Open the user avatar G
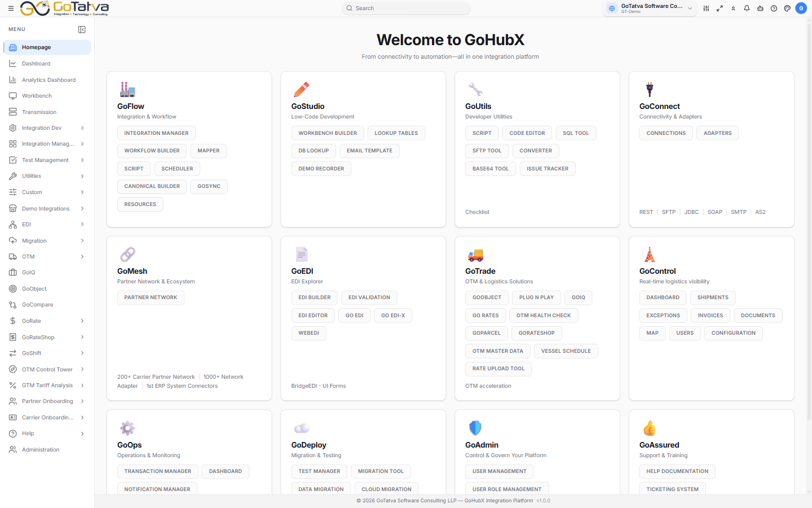This screenshot has width=812, height=508. (x=801, y=8)
